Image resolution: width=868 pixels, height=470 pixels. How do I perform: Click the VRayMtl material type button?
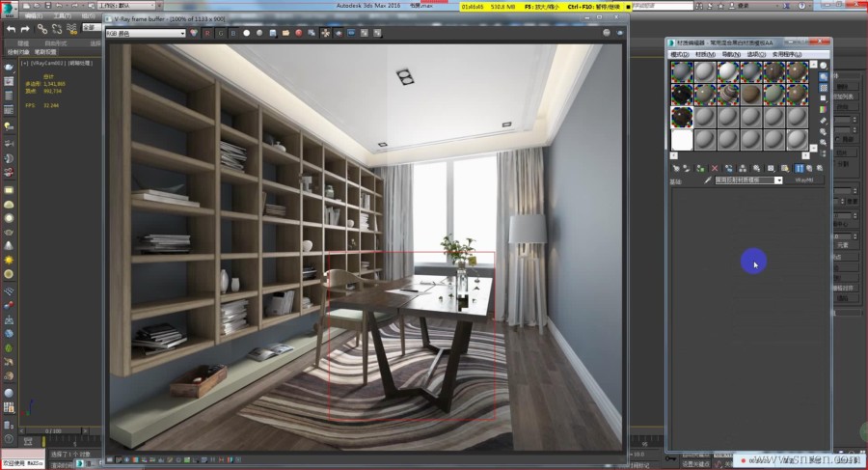[x=804, y=180]
